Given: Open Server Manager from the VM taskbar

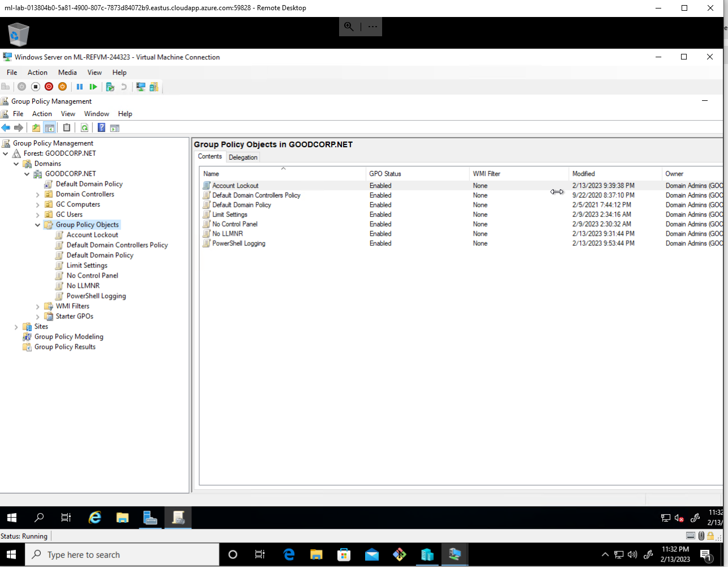Looking at the screenshot, I should (150, 517).
